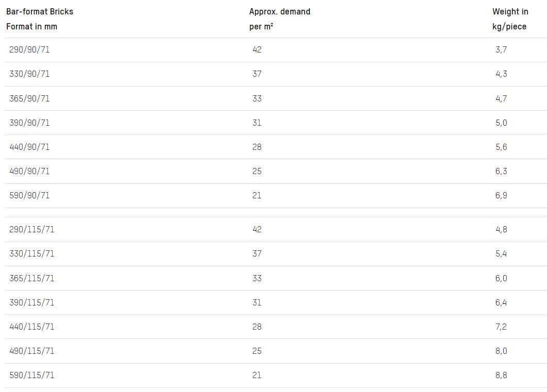Select the 590/115/71 format cell

pos(31,375)
